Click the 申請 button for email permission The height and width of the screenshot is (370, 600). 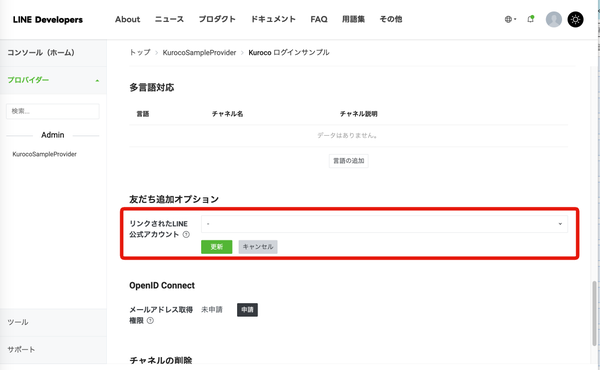pyautogui.click(x=247, y=310)
